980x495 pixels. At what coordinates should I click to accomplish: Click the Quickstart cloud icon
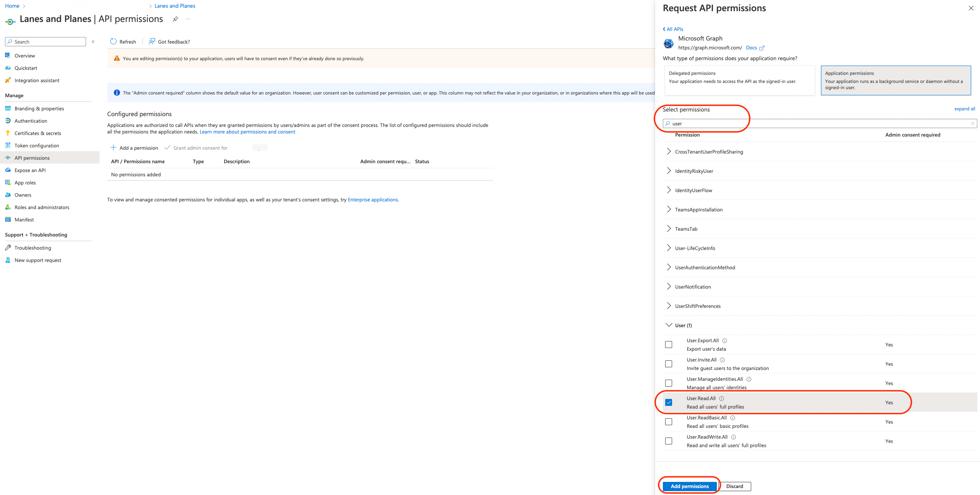point(8,68)
